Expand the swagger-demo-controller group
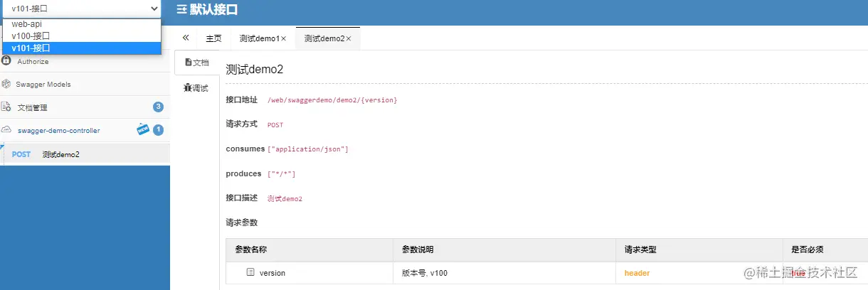The width and height of the screenshot is (868, 290). pos(58,130)
